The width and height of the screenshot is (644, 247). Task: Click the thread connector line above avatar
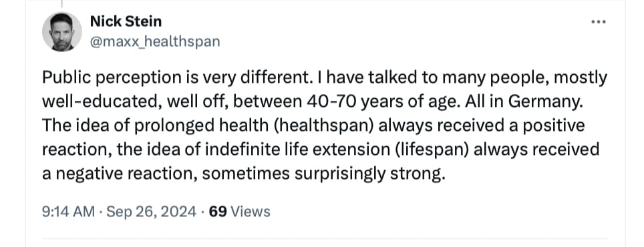tap(62, 4)
